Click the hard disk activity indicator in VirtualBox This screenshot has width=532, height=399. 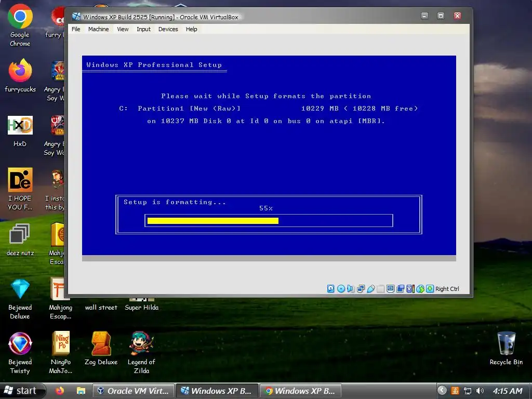(331, 289)
